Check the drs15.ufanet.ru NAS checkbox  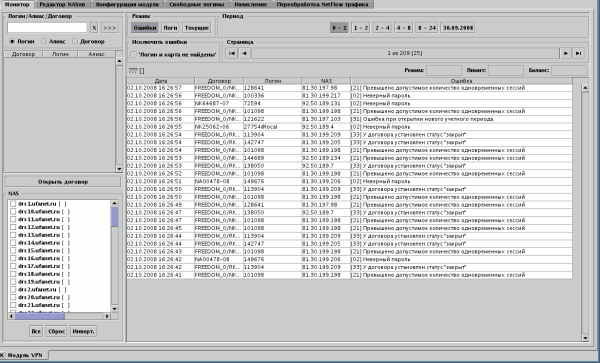[x=13, y=251]
